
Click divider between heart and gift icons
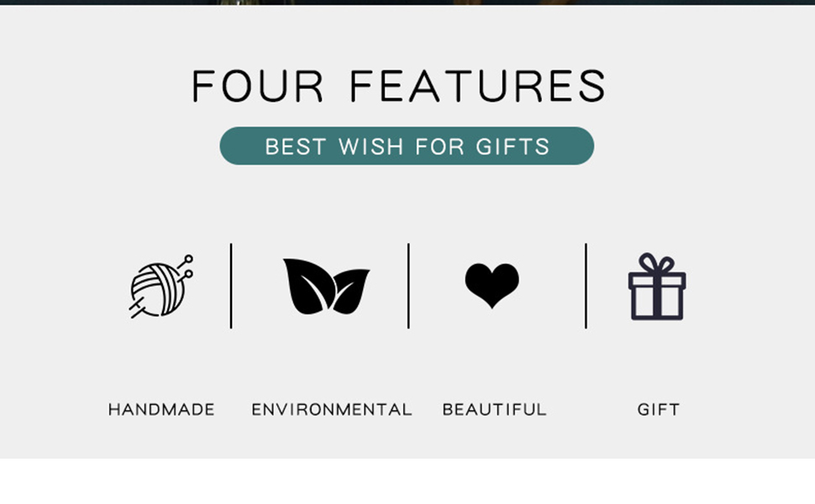pos(586,286)
